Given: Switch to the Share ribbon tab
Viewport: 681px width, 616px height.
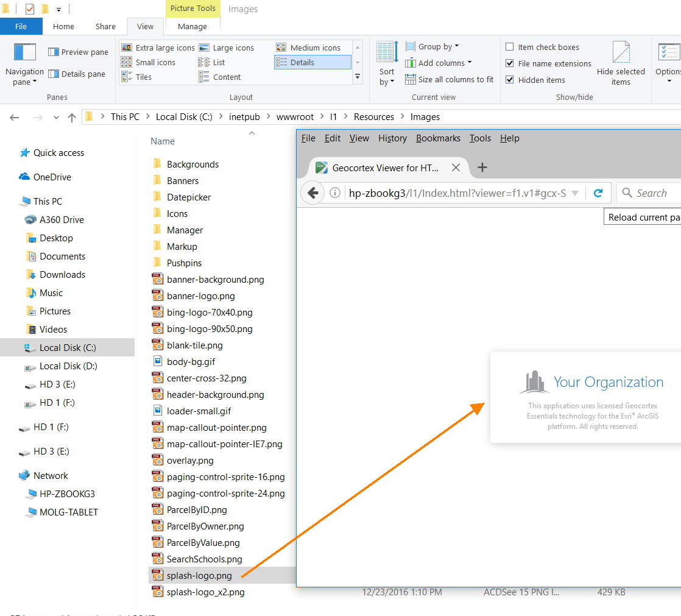Looking at the screenshot, I should click(x=105, y=26).
